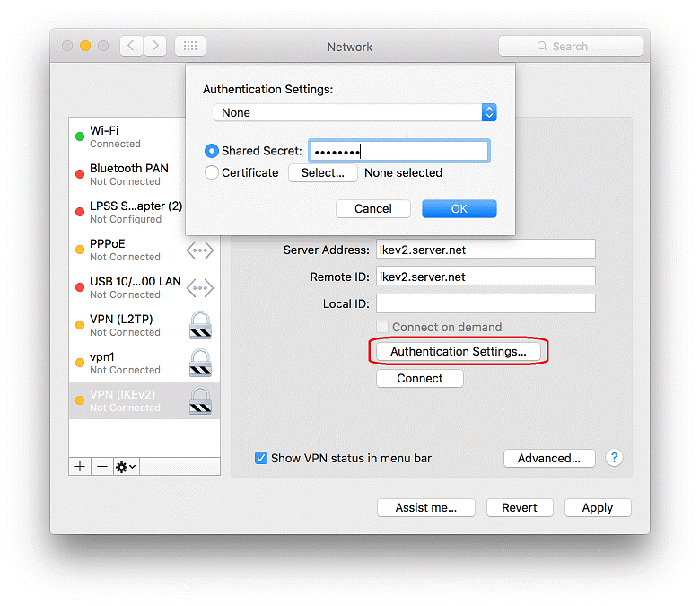Select VPN (IKEv2) service
Viewport: 700px width, 606px height.
(144, 400)
